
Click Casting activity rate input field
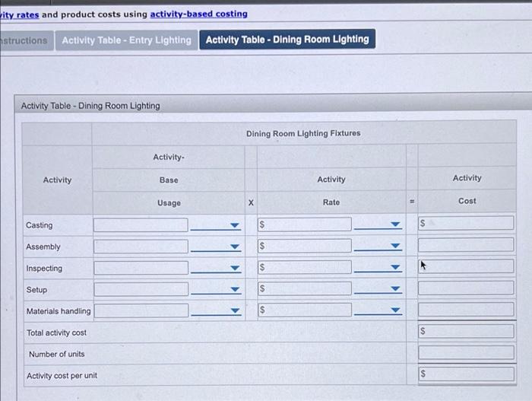(304, 224)
